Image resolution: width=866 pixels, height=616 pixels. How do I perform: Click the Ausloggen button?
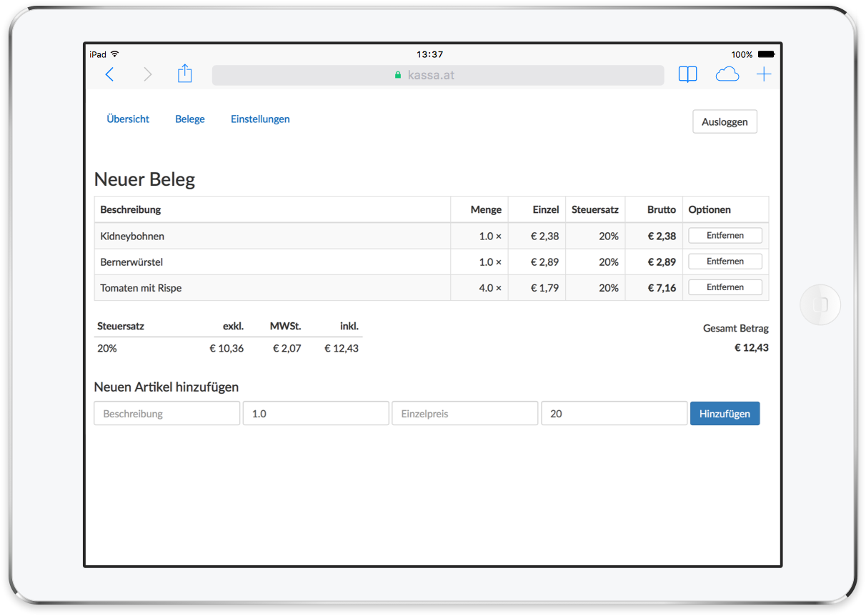click(x=725, y=121)
